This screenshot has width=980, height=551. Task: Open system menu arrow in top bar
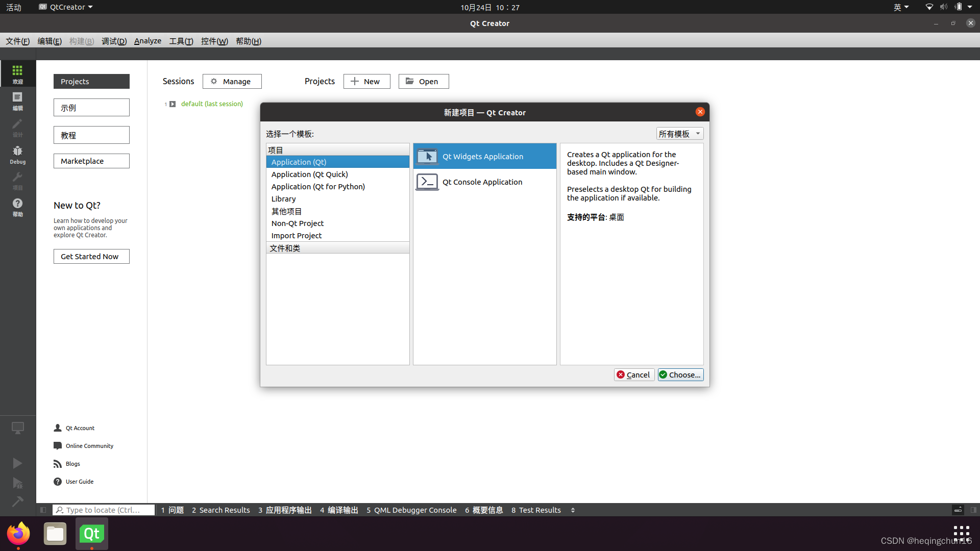970,7
